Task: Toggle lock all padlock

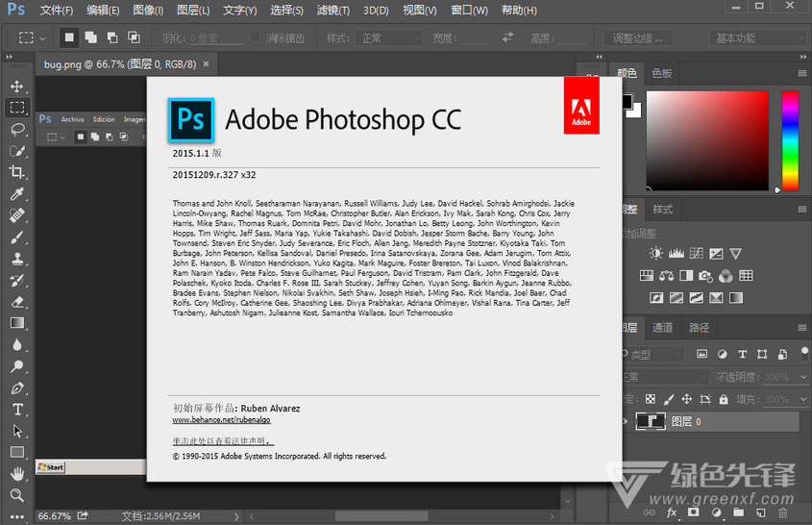Action: tap(724, 399)
